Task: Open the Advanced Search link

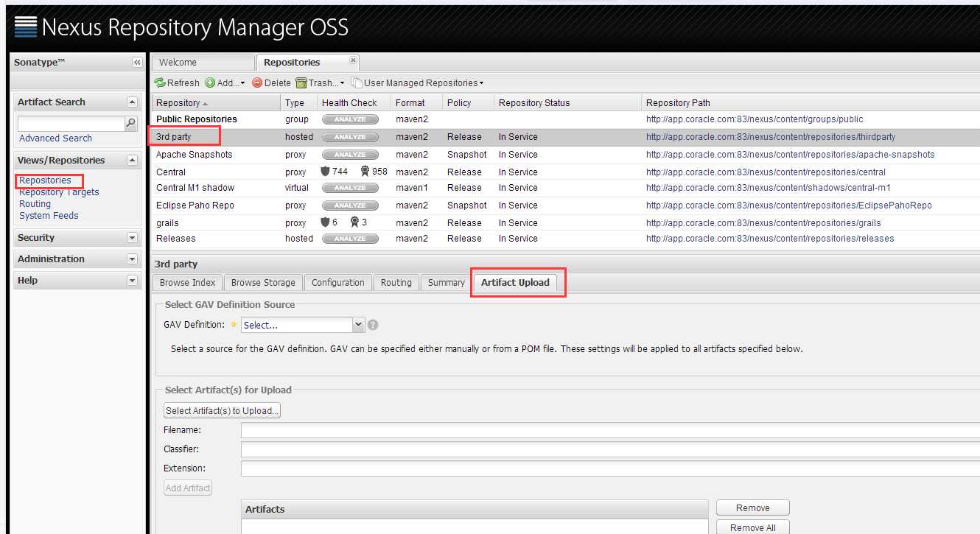Action: 55,138
